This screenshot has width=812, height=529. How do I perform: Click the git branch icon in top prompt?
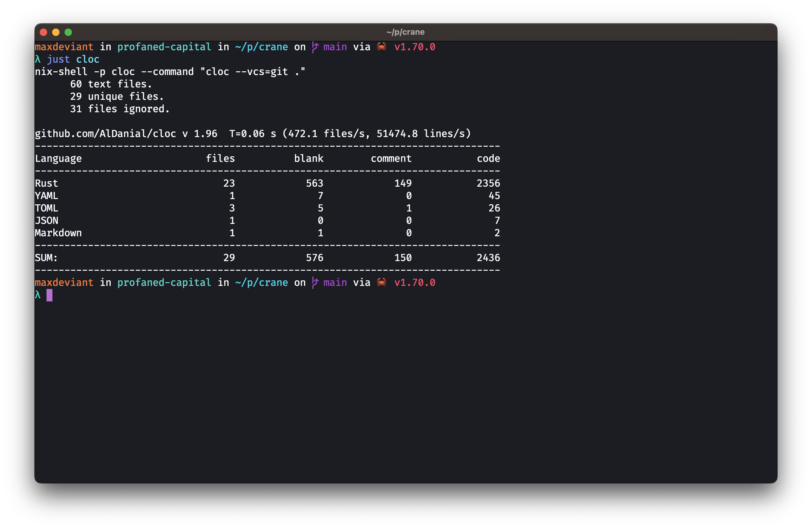pyautogui.click(x=315, y=47)
